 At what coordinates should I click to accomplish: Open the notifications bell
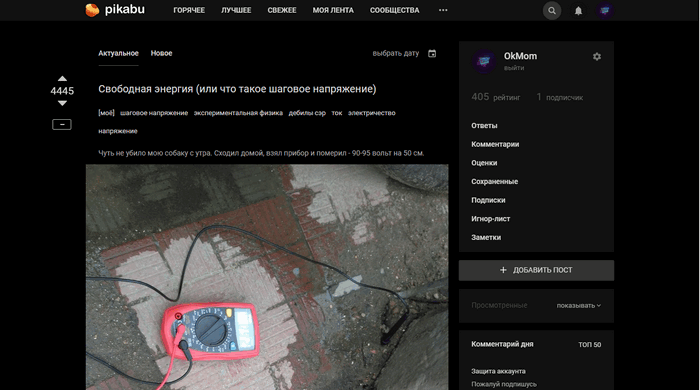point(578,11)
